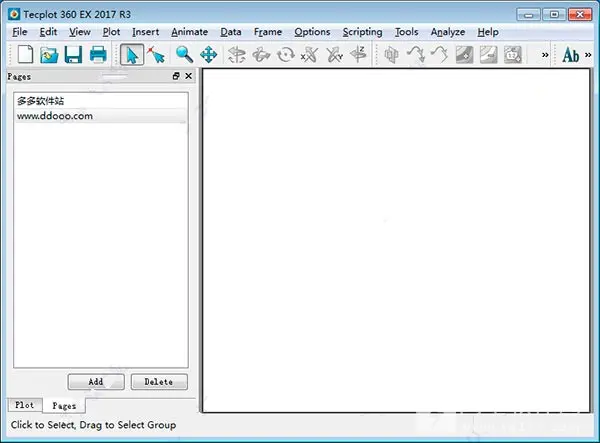
Task: Select the Zoom magnifier tool
Action: (x=184, y=55)
